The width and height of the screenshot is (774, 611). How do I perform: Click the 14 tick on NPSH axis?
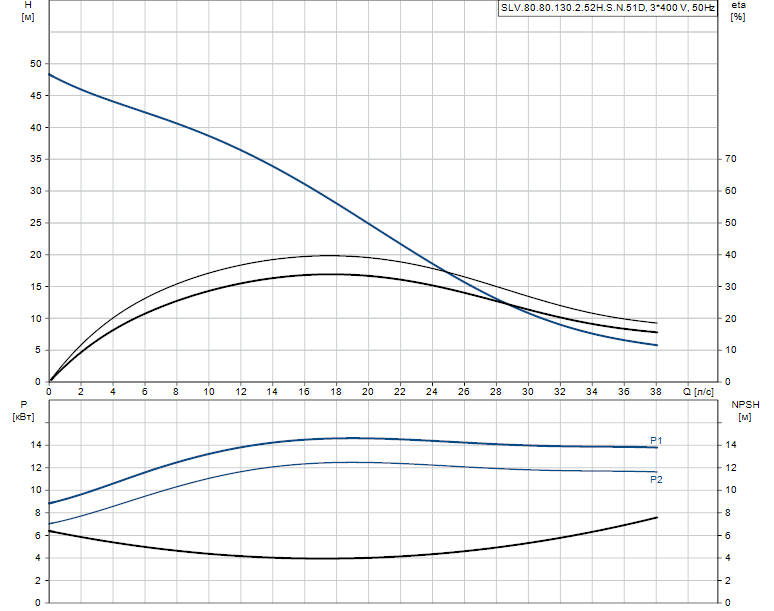pos(731,445)
